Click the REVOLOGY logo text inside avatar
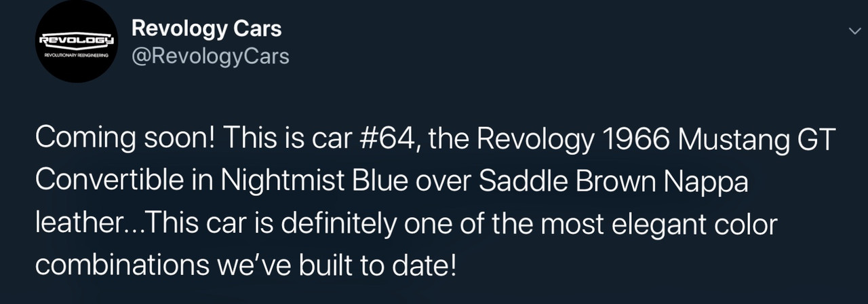This screenshot has height=304, width=868. pos(77,40)
